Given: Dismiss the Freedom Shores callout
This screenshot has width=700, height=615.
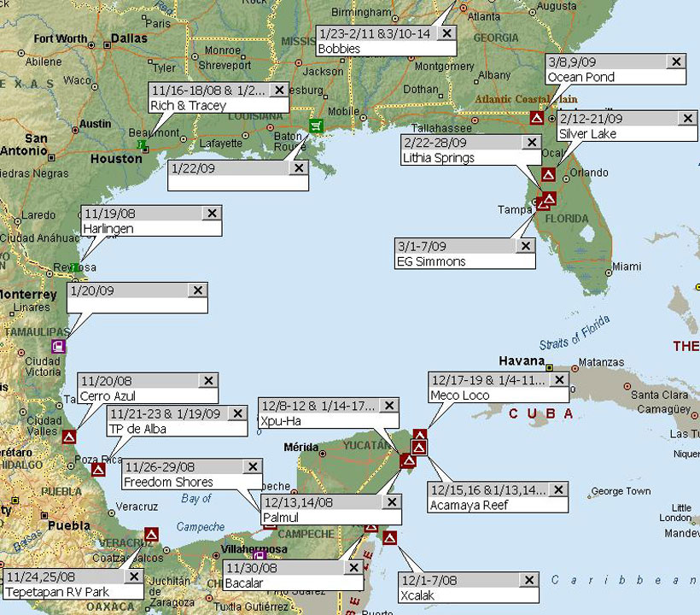Looking at the screenshot, I should click(252, 466).
